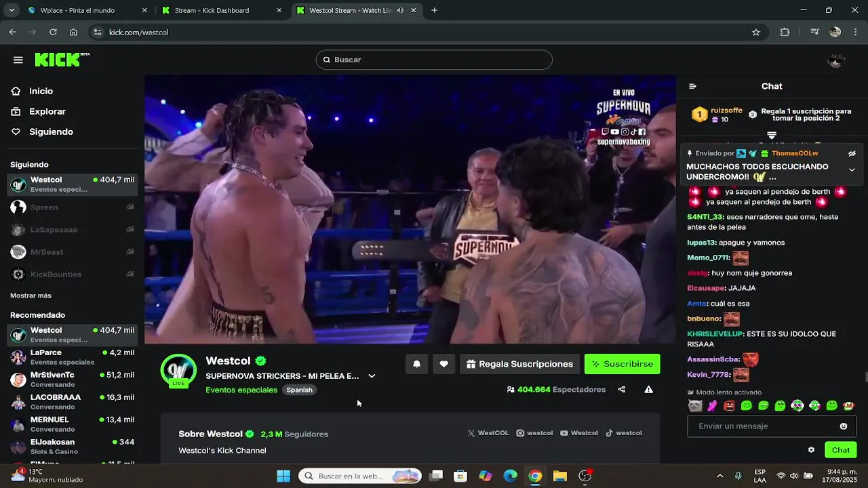The height and width of the screenshot is (488, 868).
Task: Open Westcol's YouTube link
Action: click(579, 433)
